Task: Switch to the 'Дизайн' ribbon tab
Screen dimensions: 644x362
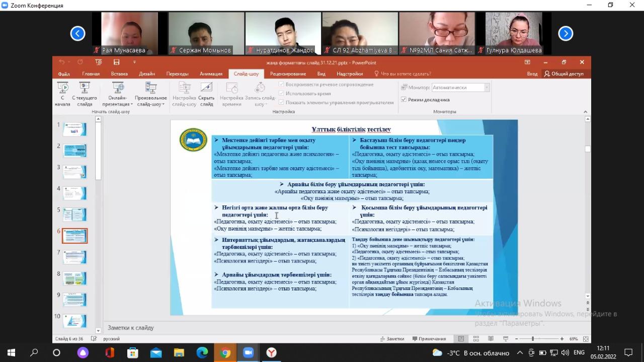Action: [147, 74]
